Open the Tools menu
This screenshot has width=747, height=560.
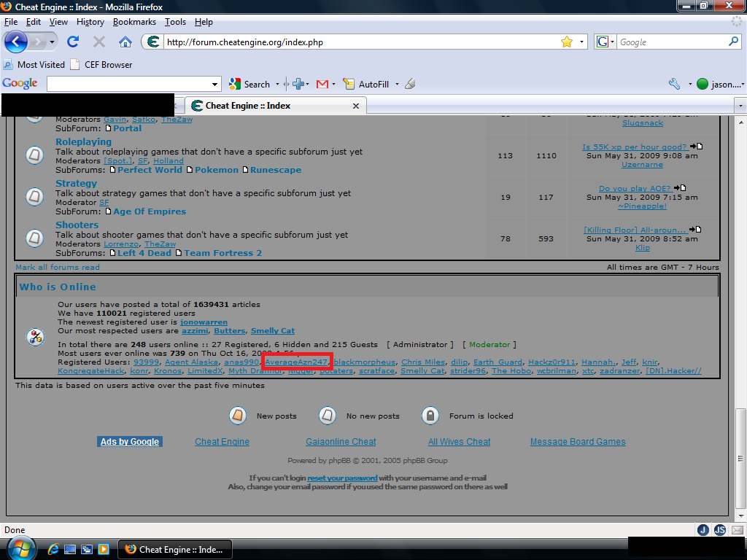click(x=175, y=22)
